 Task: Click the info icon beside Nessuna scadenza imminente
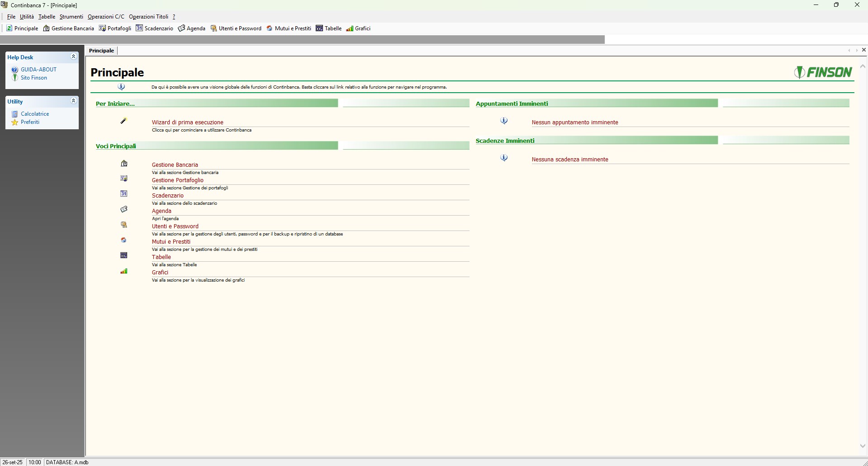pos(504,158)
